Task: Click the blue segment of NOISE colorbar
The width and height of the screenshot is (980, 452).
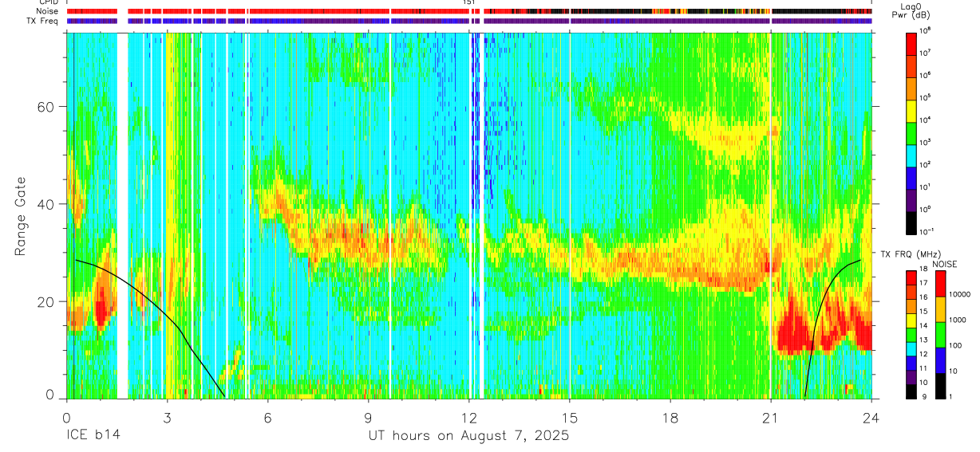Action: click(x=941, y=360)
